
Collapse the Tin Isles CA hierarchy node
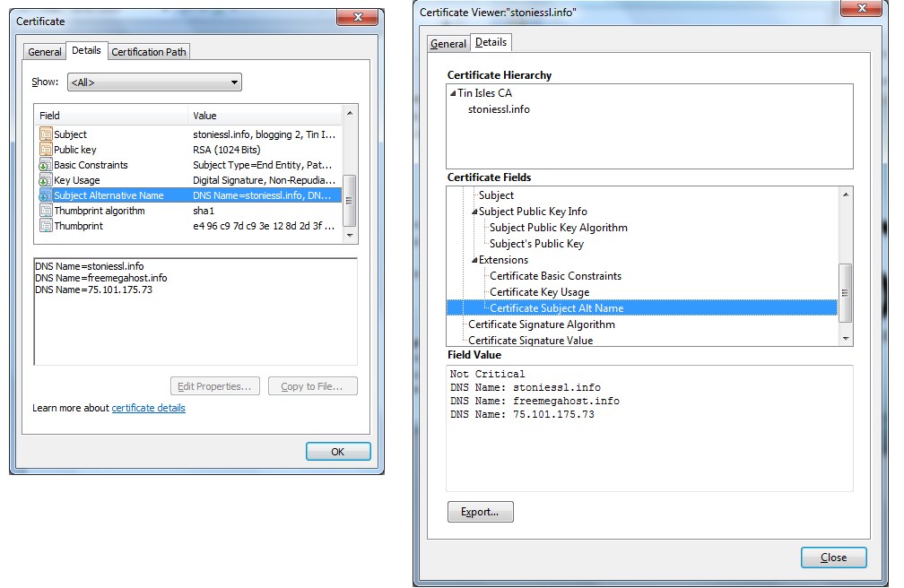click(x=453, y=93)
